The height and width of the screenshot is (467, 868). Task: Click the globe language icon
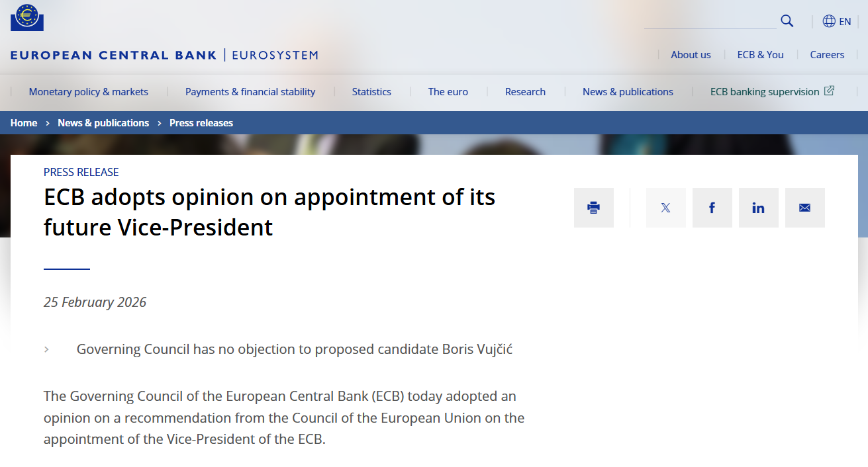tap(829, 21)
